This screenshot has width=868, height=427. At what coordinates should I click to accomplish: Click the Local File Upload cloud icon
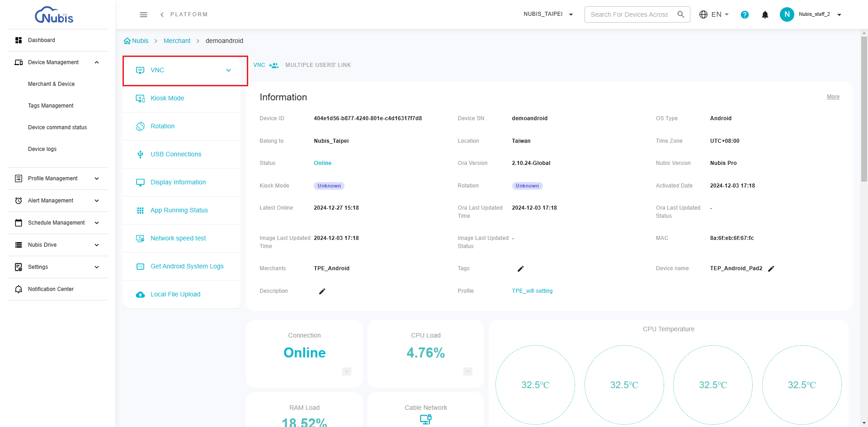(x=140, y=294)
